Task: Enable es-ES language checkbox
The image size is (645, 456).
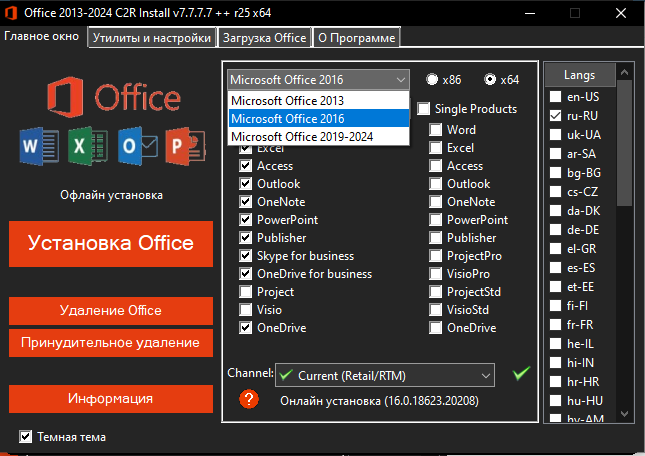Action: (x=555, y=268)
